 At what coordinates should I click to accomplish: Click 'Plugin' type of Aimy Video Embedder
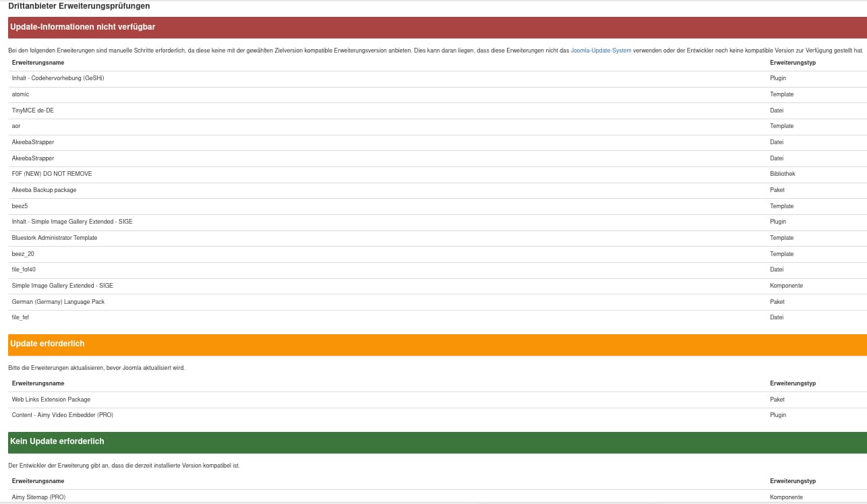click(x=778, y=415)
